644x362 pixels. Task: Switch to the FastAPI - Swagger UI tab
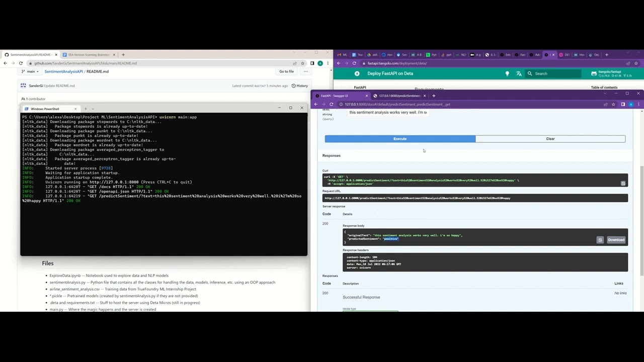coord(340,96)
